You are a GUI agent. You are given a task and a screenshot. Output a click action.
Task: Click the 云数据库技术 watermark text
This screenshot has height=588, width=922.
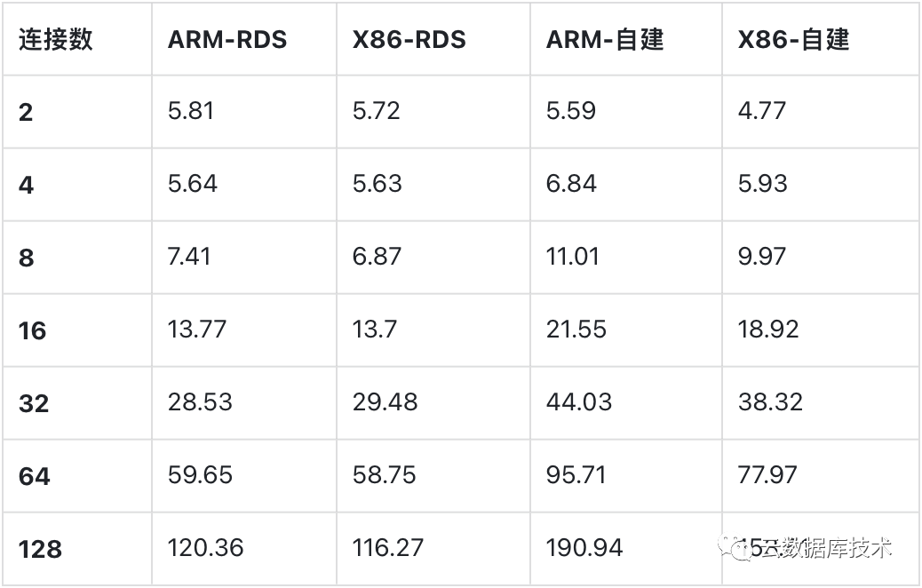pyautogui.click(x=826, y=548)
